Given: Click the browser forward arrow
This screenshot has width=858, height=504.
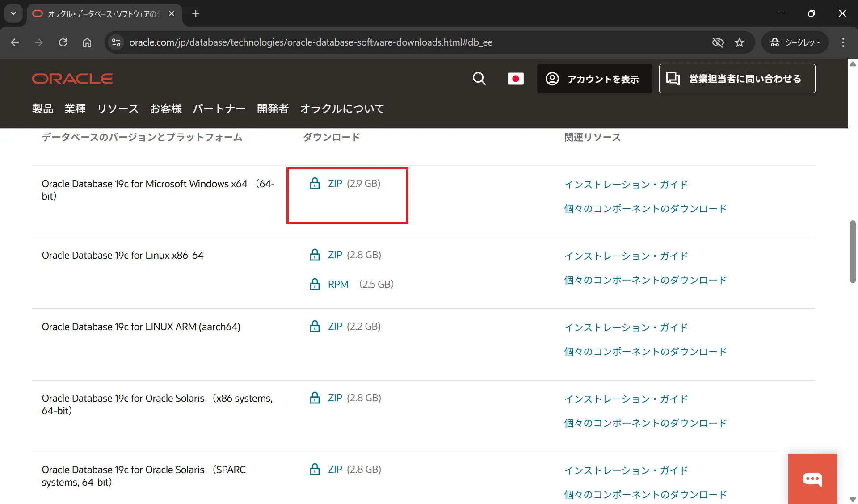Looking at the screenshot, I should 39,42.
